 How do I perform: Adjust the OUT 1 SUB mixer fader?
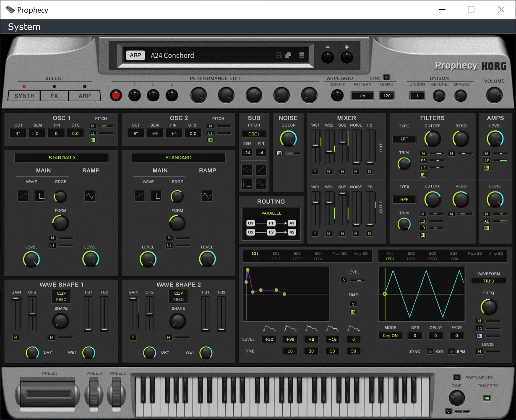point(342,142)
